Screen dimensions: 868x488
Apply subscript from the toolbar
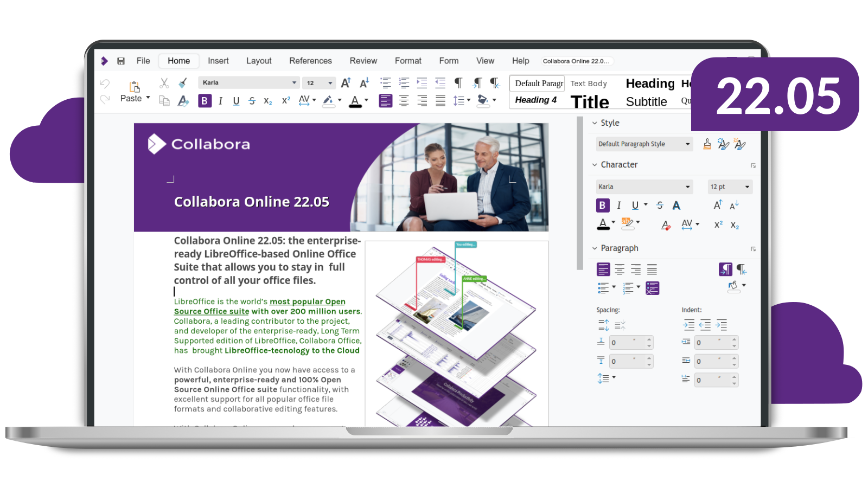[x=268, y=101]
